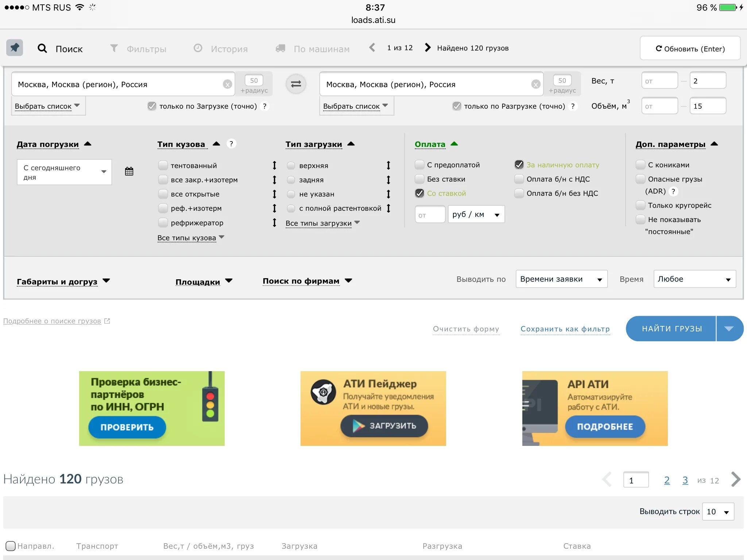This screenshot has width=747, height=560.
Task: Open Выбрать список under loading city
Action: click(48, 106)
